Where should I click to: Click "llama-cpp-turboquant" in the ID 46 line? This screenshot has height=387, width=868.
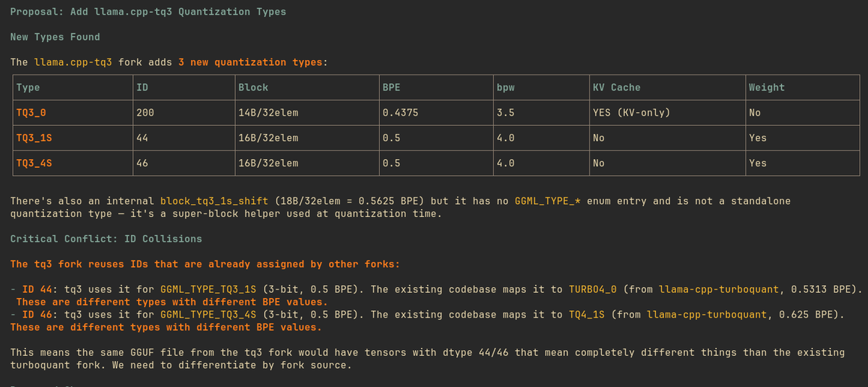(707, 315)
